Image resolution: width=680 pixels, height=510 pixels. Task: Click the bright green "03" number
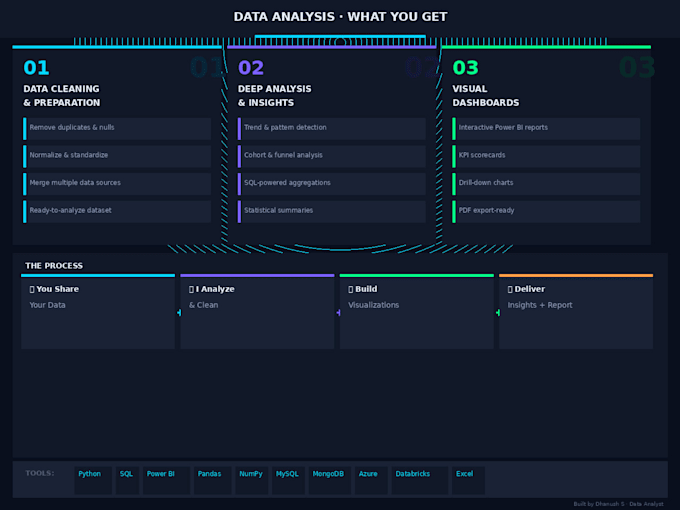465,68
